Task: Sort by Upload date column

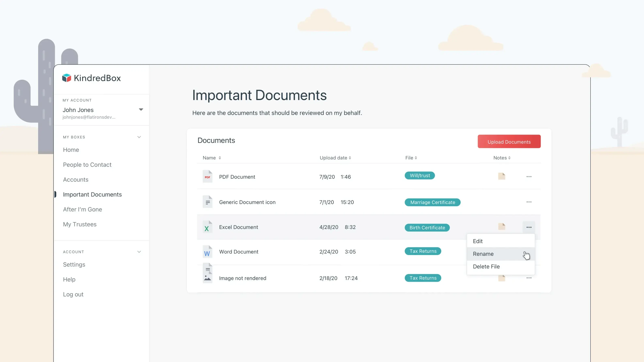Action: (335, 158)
